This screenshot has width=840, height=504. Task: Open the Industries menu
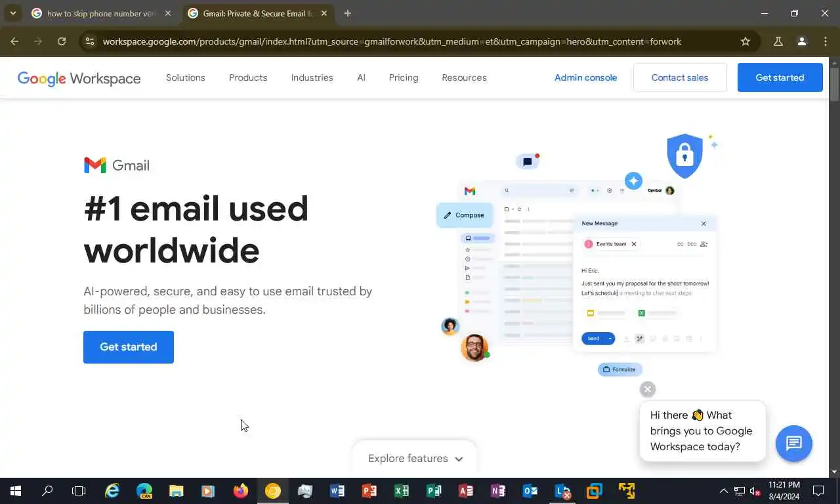(x=312, y=77)
